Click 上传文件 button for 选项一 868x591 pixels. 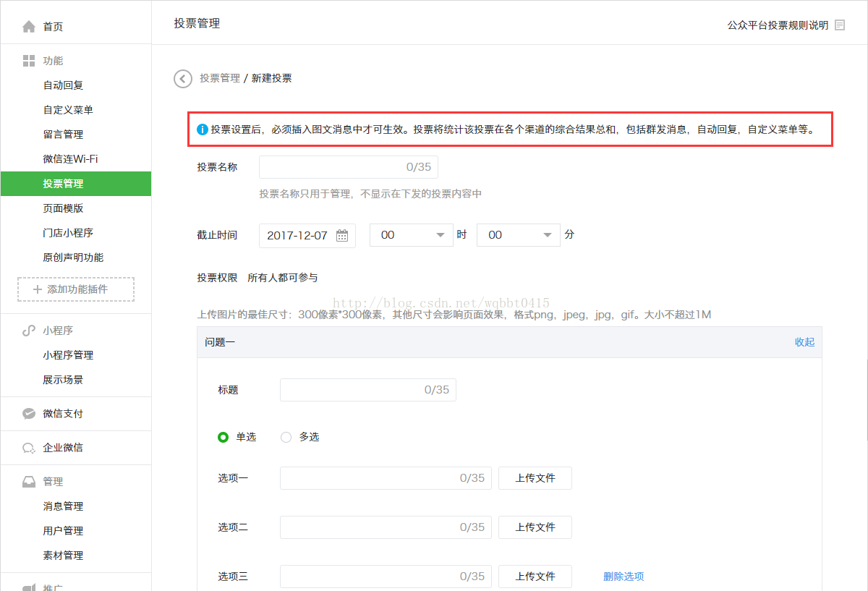[535, 478]
